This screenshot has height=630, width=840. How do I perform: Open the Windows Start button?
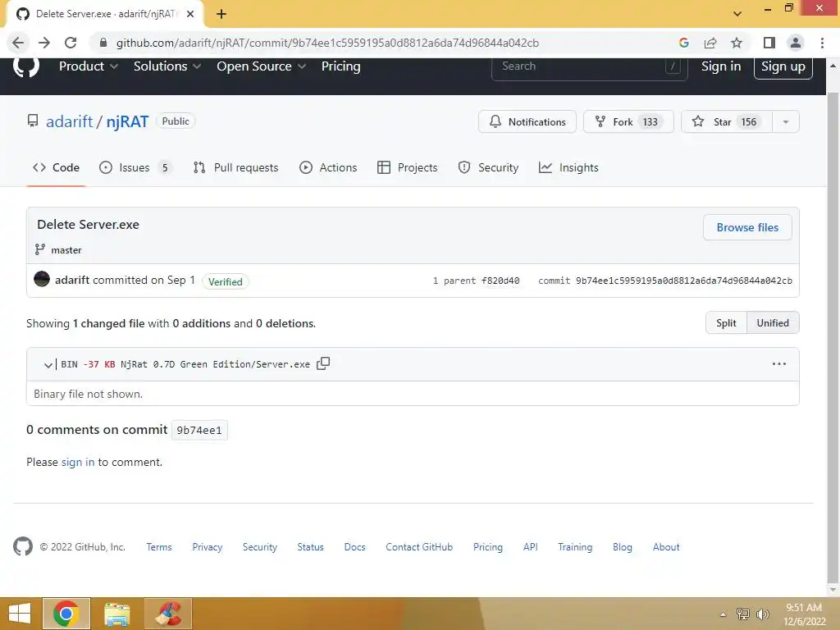pyautogui.click(x=20, y=614)
